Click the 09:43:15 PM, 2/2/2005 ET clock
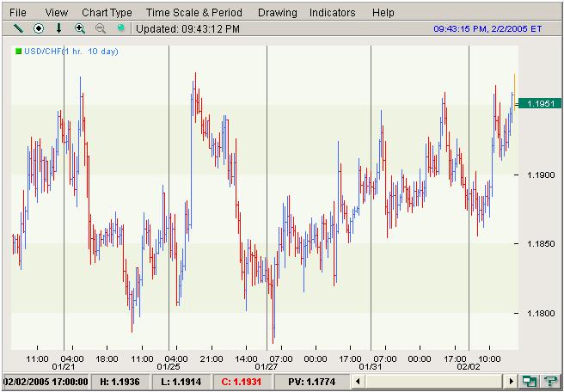Screen dimensions: 564x392 487,28
